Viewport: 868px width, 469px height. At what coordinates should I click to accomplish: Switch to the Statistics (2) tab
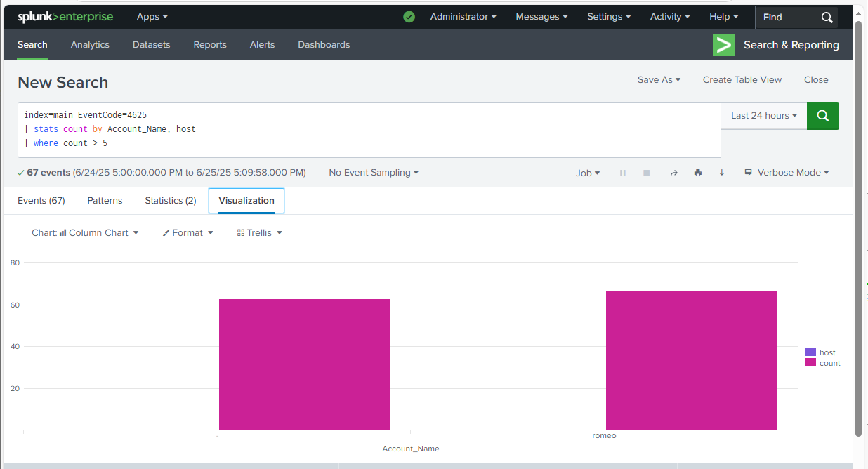[171, 201]
